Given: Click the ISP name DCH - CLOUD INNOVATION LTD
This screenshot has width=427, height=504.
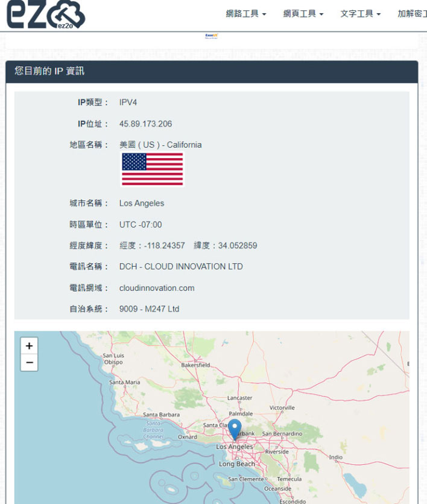Looking at the screenshot, I should [x=181, y=266].
